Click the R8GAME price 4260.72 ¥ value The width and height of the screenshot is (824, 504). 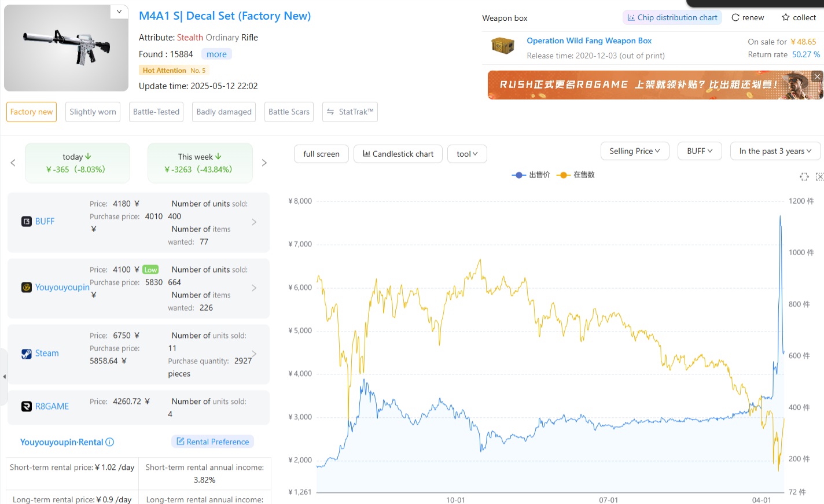(x=131, y=402)
